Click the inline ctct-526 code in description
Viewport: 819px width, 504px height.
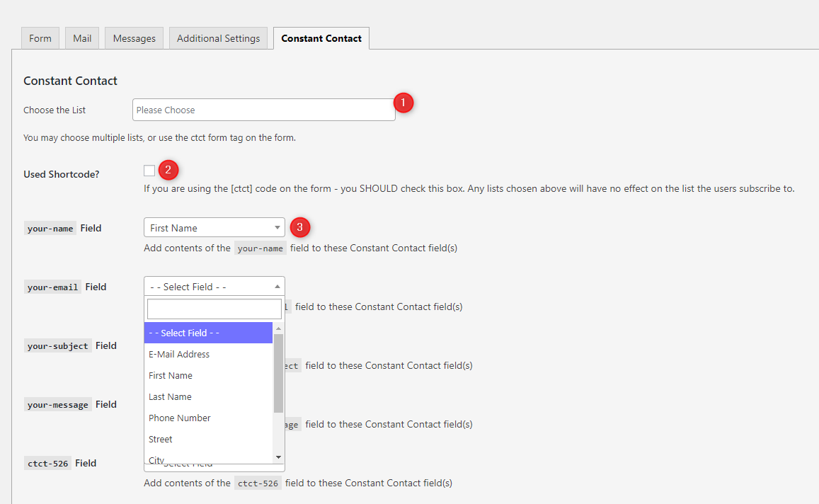[x=258, y=483]
